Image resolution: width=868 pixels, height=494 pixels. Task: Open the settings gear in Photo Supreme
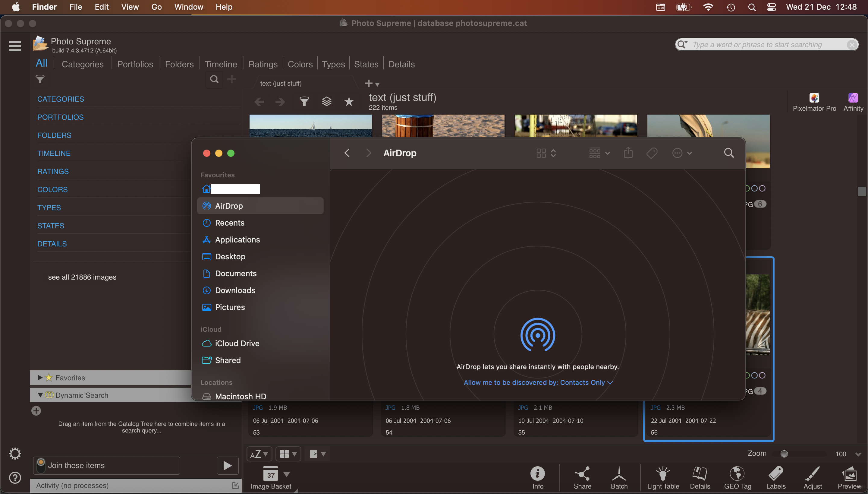(x=15, y=453)
